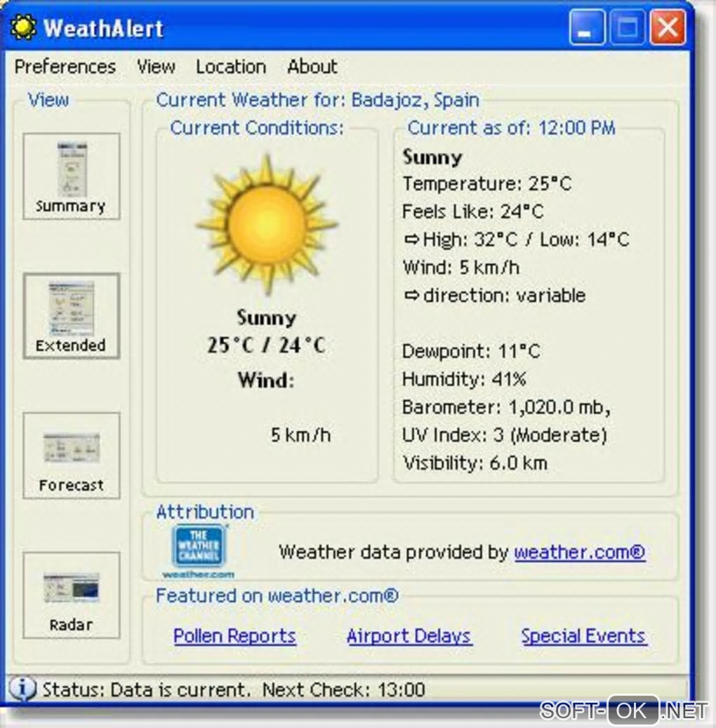Screen dimensions: 716x728
Task: Switch to the Extended view
Action: coord(72,316)
